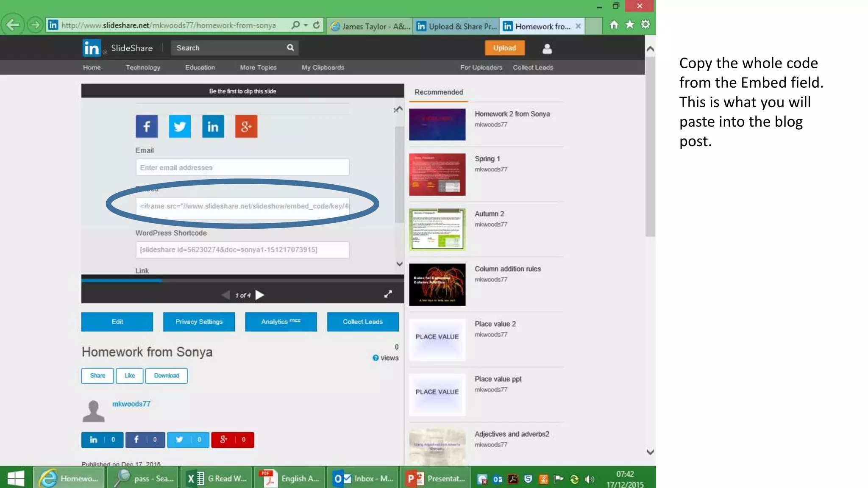Share slide via Facebook icon
Viewport: 868px width, 488px height.
click(147, 126)
